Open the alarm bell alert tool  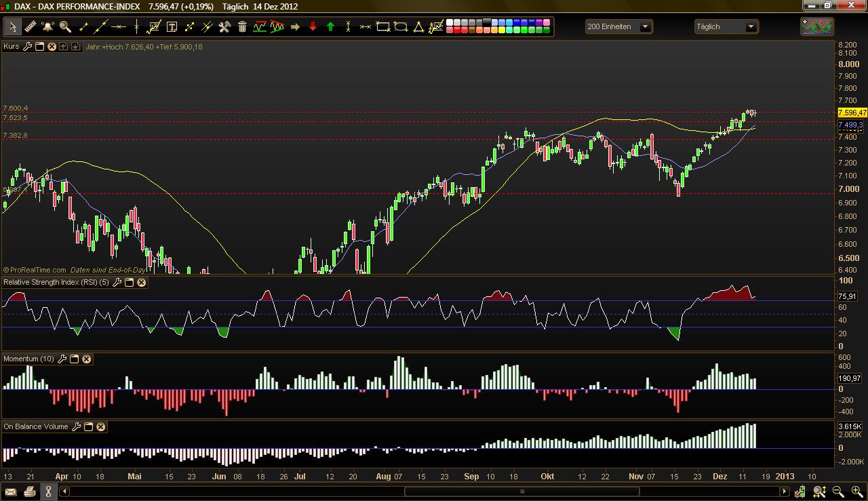47,27
